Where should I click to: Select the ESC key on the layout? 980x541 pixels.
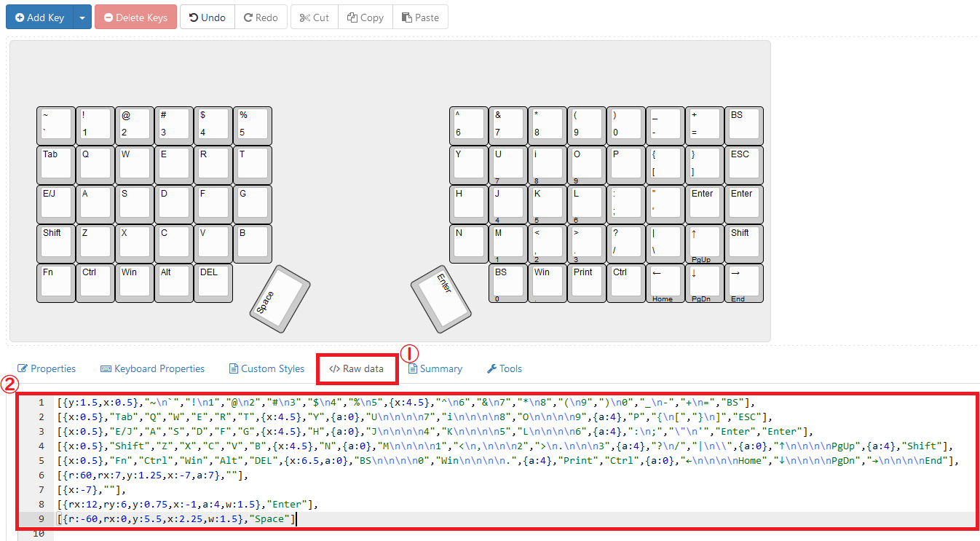pos(743,164)
